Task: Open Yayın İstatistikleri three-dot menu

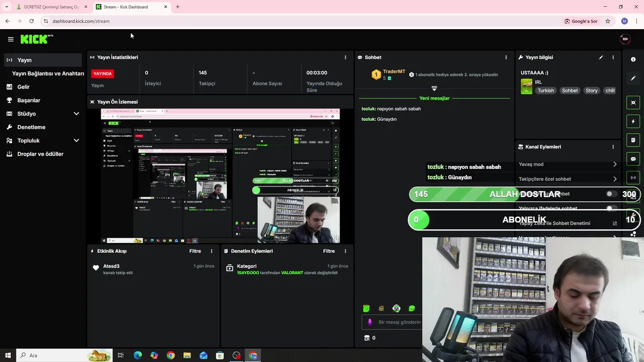Action: [345, 57]
